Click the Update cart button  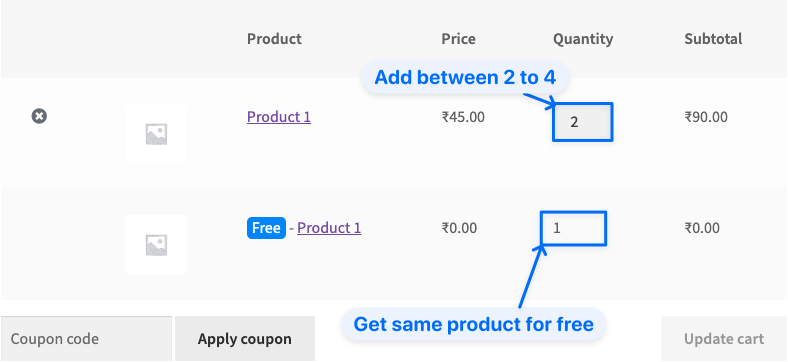(724, 339)
